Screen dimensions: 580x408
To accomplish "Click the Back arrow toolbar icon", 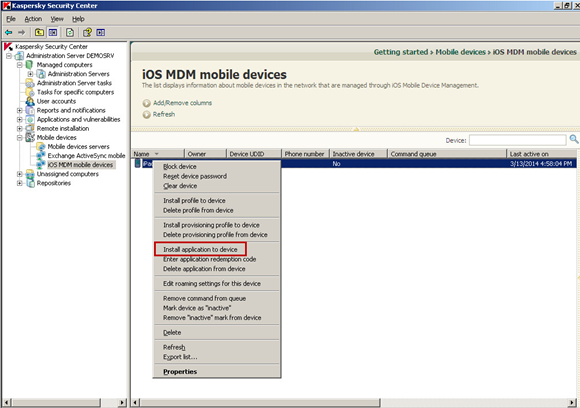I will [9, 33].
